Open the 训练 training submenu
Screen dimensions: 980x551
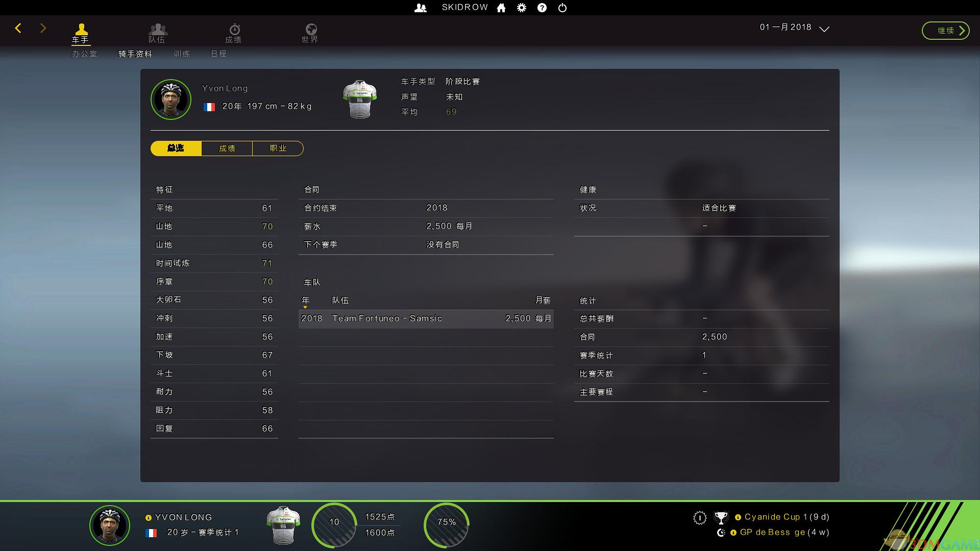[x=181, y=54]
